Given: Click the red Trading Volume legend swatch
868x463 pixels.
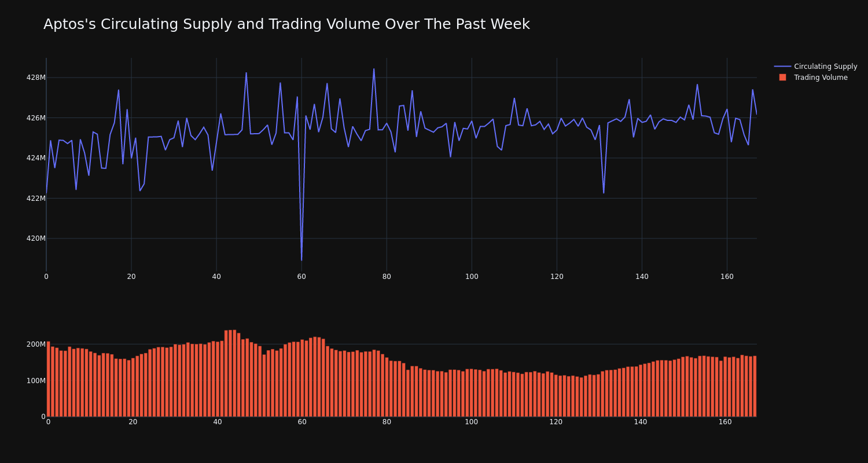Looking at the screenshot, I should coord(782,78).
